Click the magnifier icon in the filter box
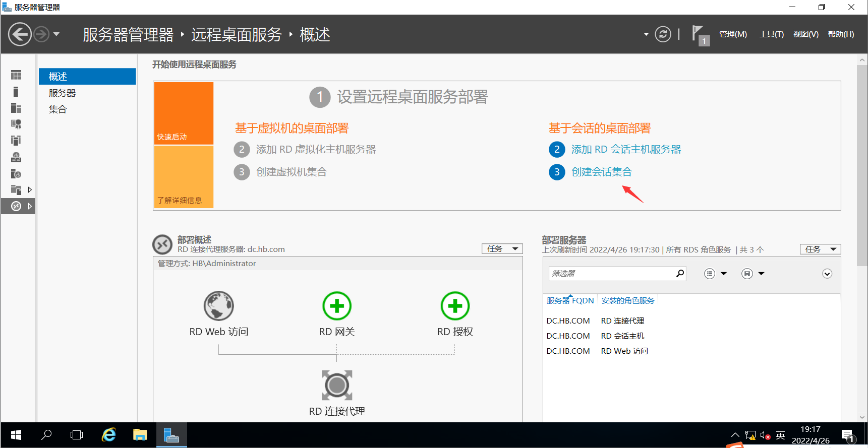This screenshot has height=448, width=868. [x=680, y=273]
